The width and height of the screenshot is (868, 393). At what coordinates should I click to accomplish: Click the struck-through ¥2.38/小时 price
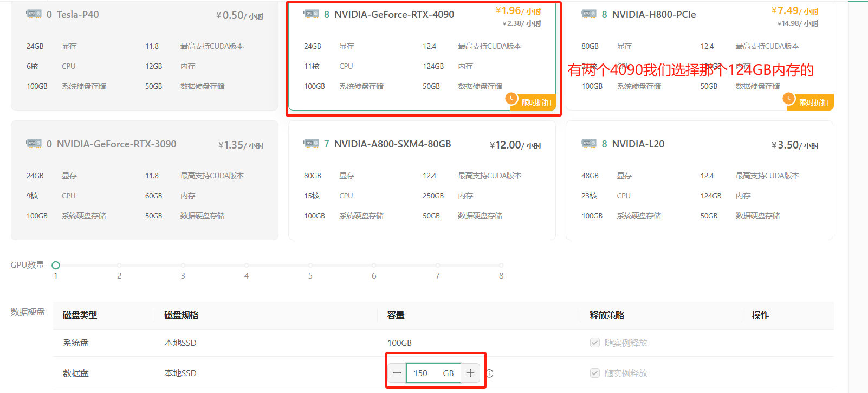coord(522,23)
